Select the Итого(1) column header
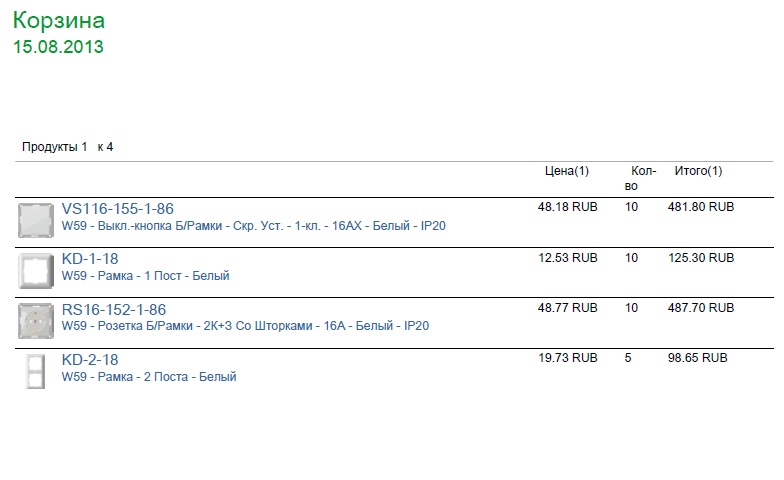Viewport: 784px width, 480px height. click(698, 171)
